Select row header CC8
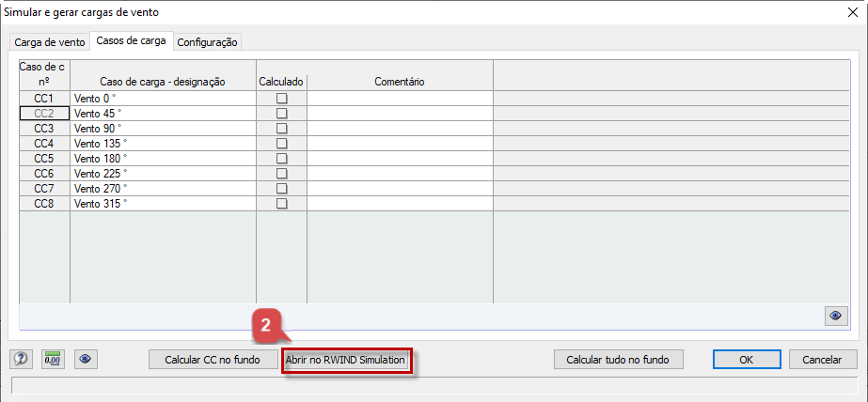The height and width of the screenshot is (402, 868). (x=44, y=203)
